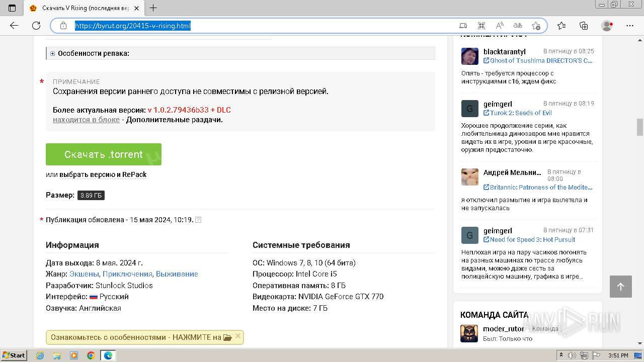Viewport: 644px width, 362px height.
Task: Open Андрей Мельни... user name
Action: coord(512,172)
